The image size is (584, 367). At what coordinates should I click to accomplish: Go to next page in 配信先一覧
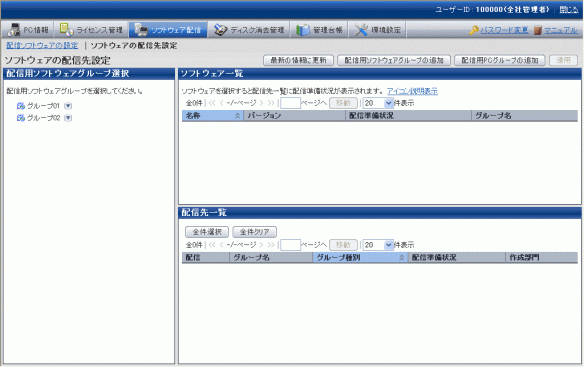261,245
